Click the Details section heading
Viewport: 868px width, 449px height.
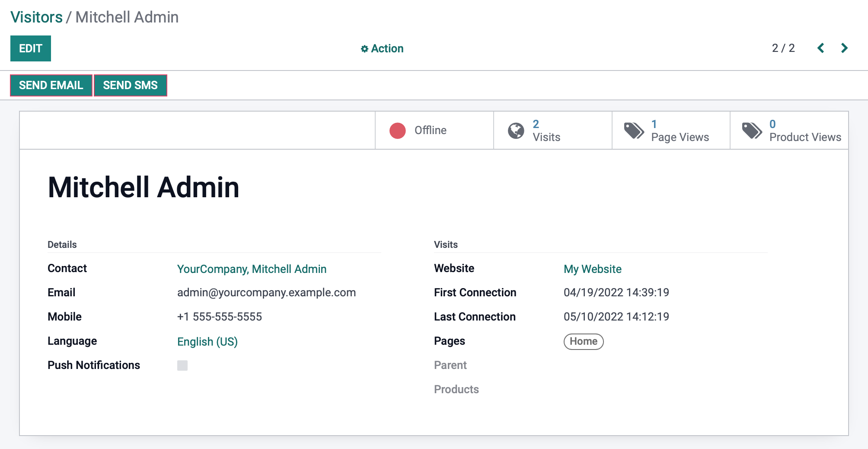[x=62, y=244]
